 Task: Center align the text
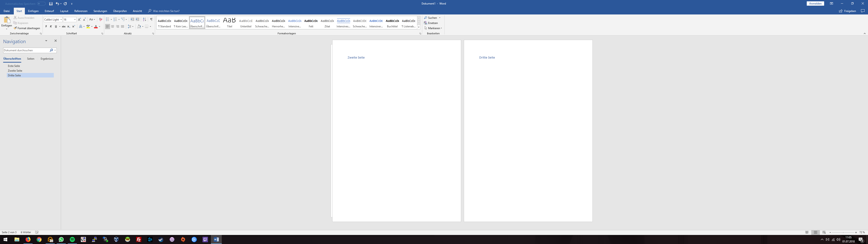point(113,27)
